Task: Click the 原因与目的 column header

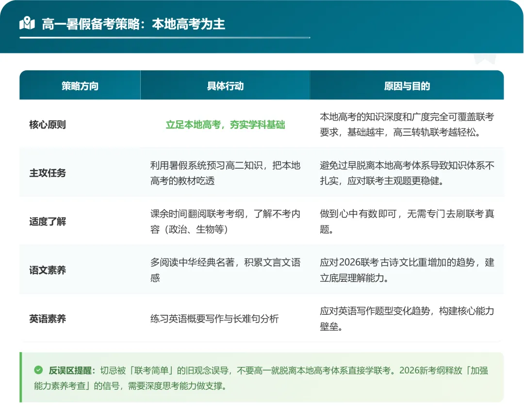Action: click(407, 86)
